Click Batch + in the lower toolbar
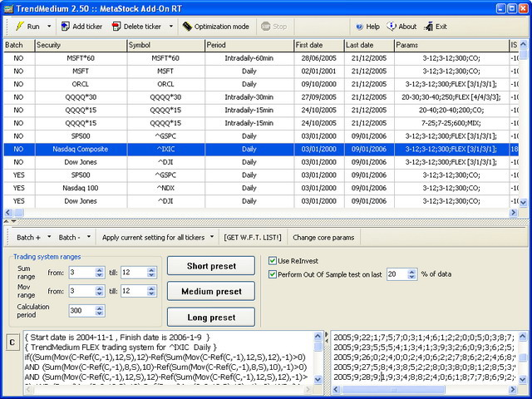 [28, 238]
